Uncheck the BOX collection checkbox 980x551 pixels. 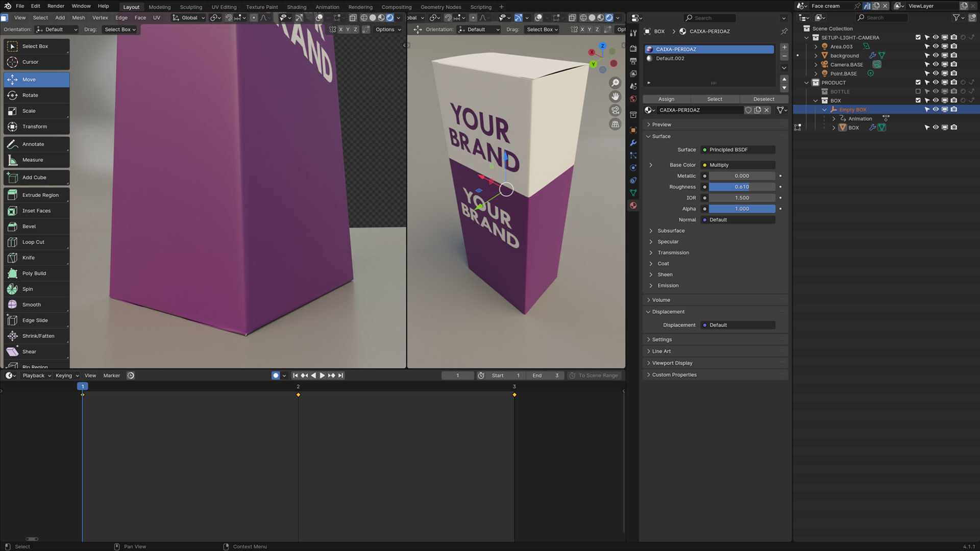coord(918,101)
